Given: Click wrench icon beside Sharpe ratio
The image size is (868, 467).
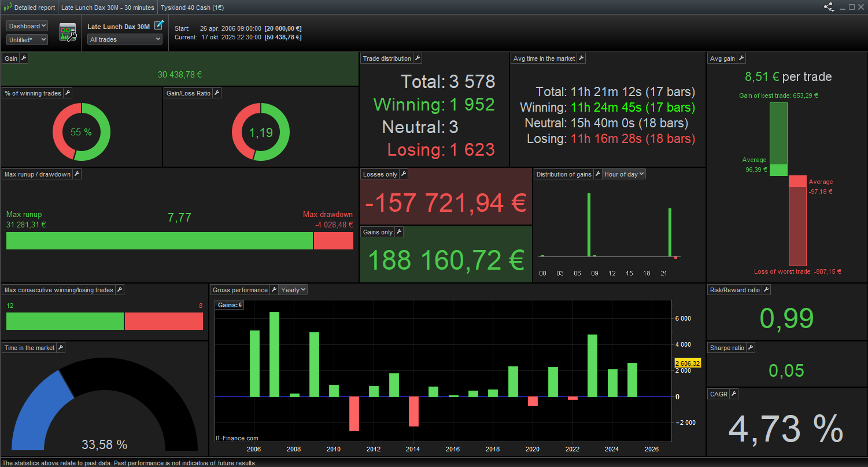Looking at the screenshot, I should tap(751, 348).
